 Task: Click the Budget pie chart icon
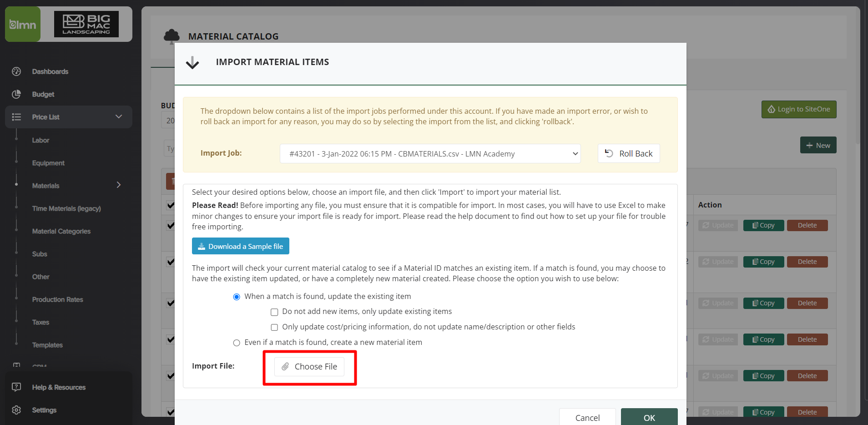(16, 94)
